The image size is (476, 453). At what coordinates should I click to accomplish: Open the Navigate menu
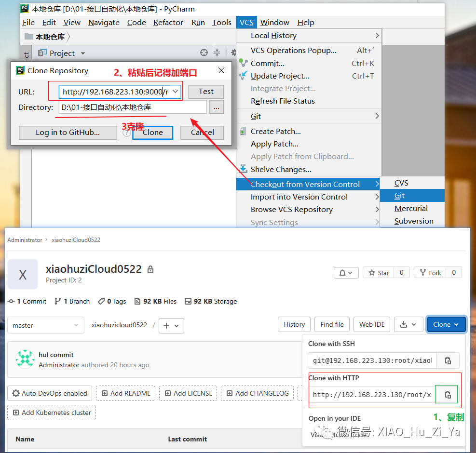pos(104,23)
